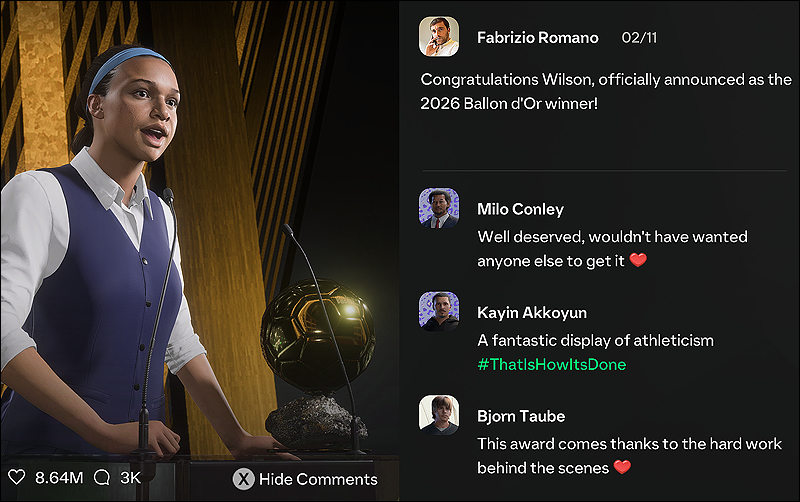Click the 02/11 post date
The image size is (800, 502).
point(639,38)
